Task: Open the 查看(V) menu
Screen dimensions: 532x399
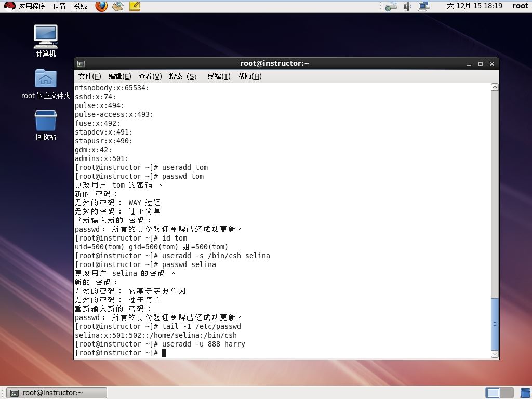Action: 150,77
